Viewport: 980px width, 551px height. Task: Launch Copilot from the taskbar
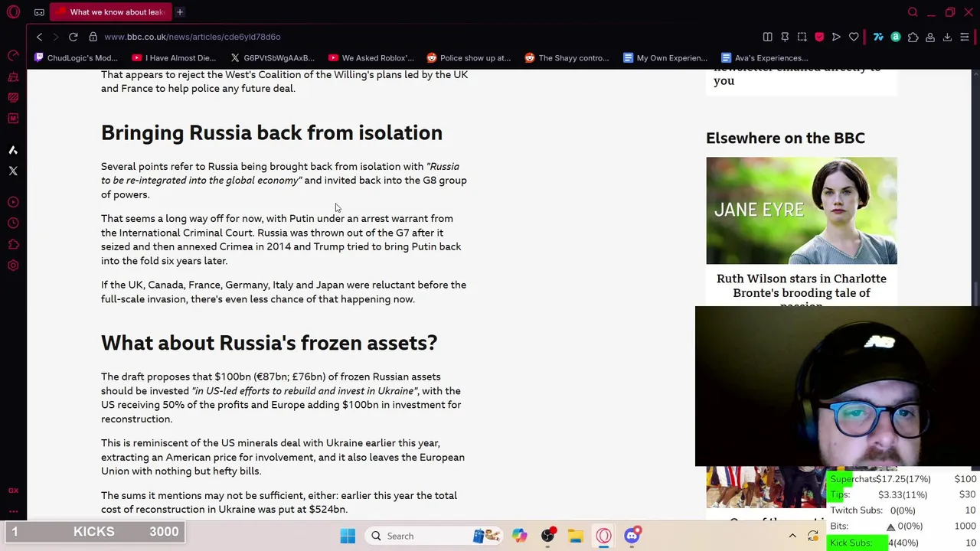click(520, 536)
